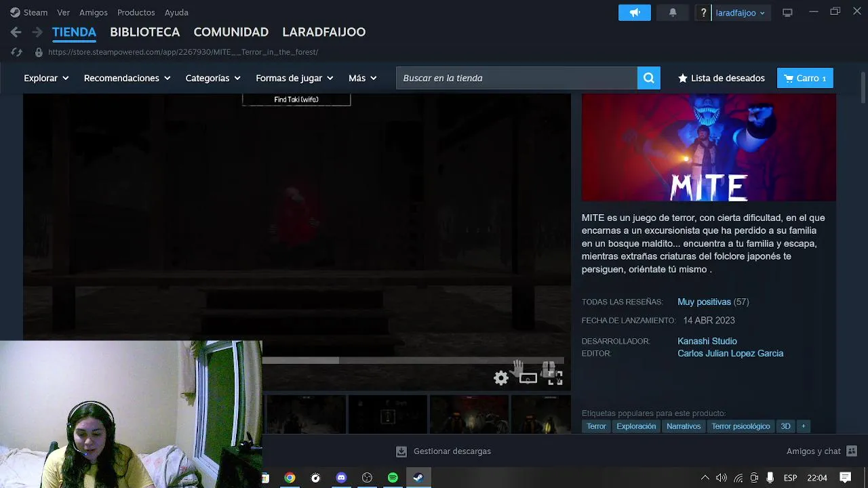Open developer Kanashi Studio link
868x488 pixels.
[x=707, y=341]
